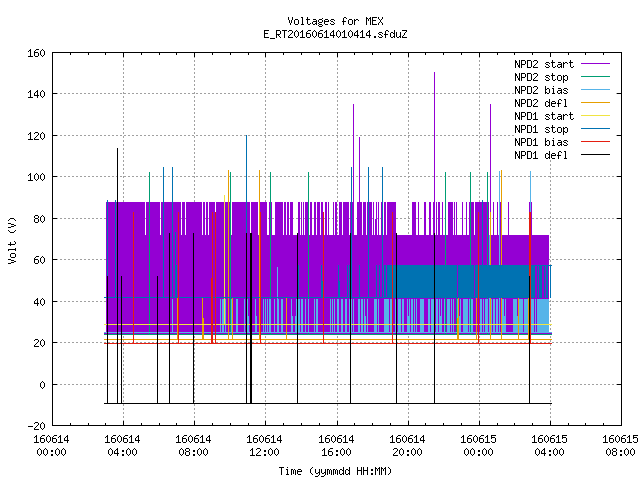Click the NPD1 stop blue legend line
640x480 pixels.
[x=595, y=129]
